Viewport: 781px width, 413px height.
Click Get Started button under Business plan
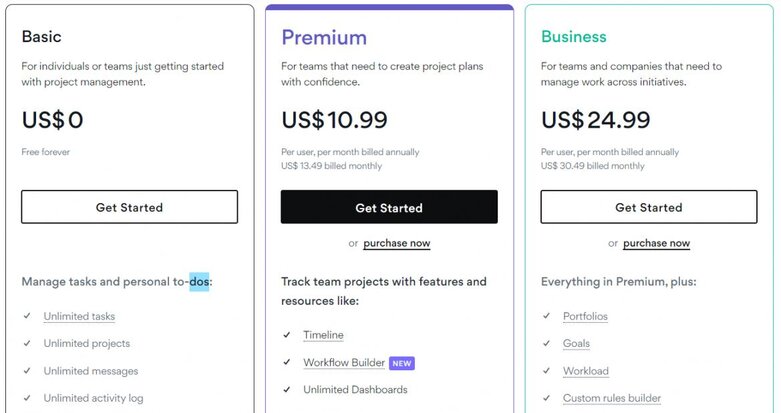coord(648,207)
